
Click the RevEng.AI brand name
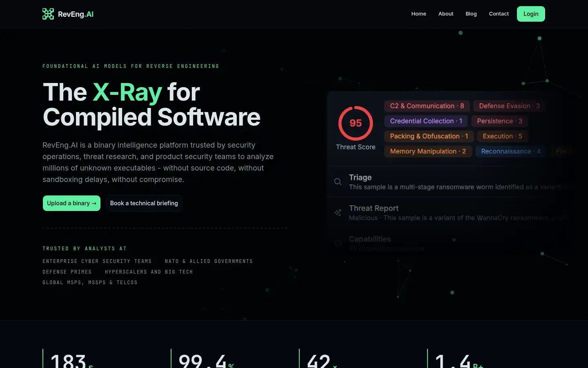(x=76, y=14)
